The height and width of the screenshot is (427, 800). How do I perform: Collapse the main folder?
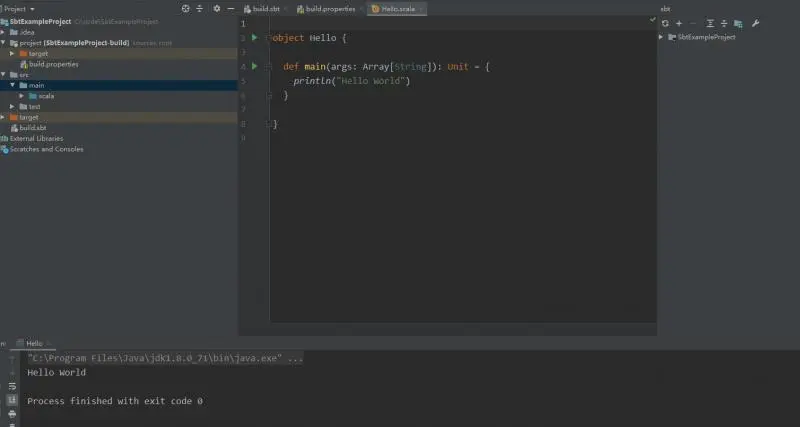pos(12,85)
